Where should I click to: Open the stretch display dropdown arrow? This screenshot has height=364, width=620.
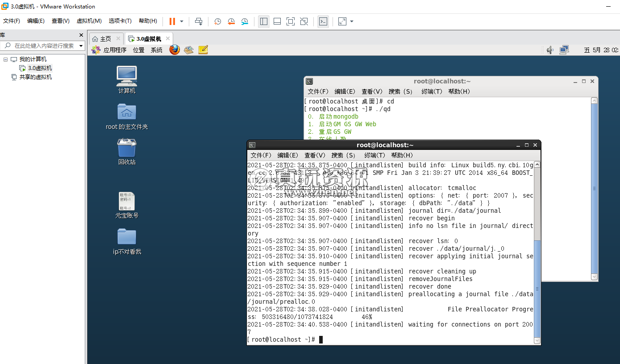click(x=352, y=21)
